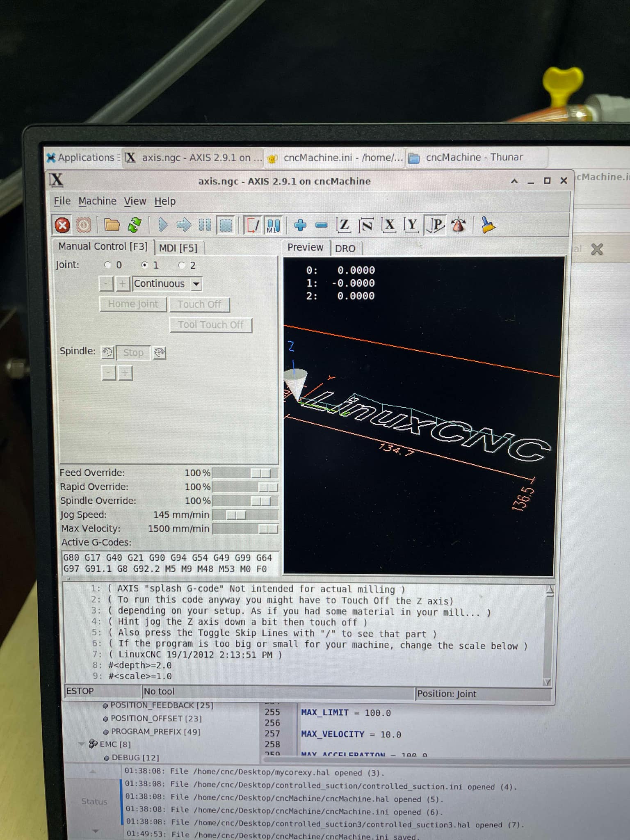The width and height of the screenshot is (630, 840).
Task: Collapse the EMC [8] tree node
Action: [82, 744]
